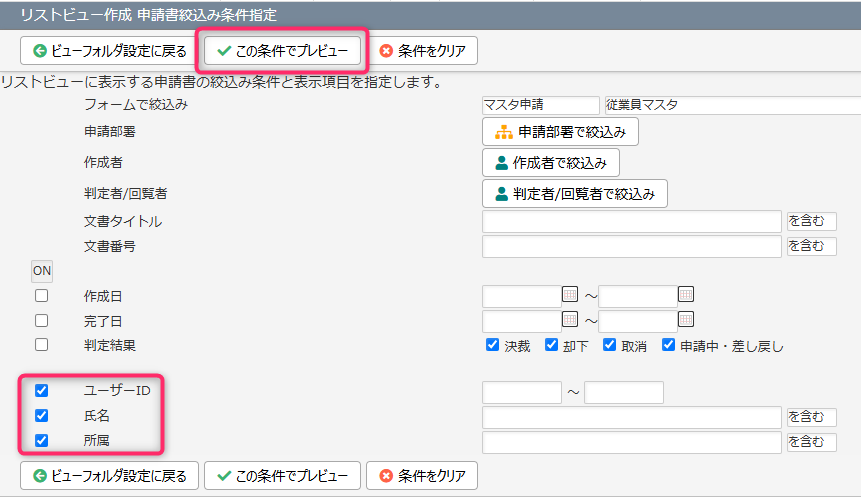Viewport: 861px width, 497px height.
Task: Uncheck the 申請中・差し戻し checkbox
Action: click(668, 345)
